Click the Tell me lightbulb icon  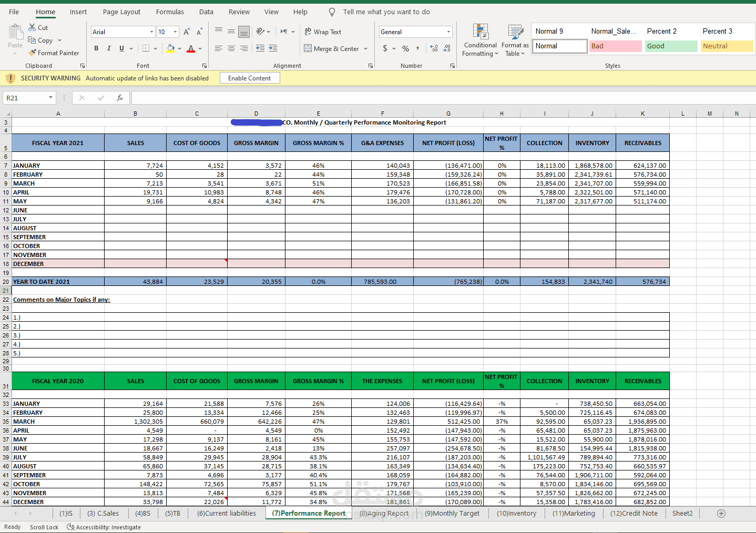(x=332, y=12)
